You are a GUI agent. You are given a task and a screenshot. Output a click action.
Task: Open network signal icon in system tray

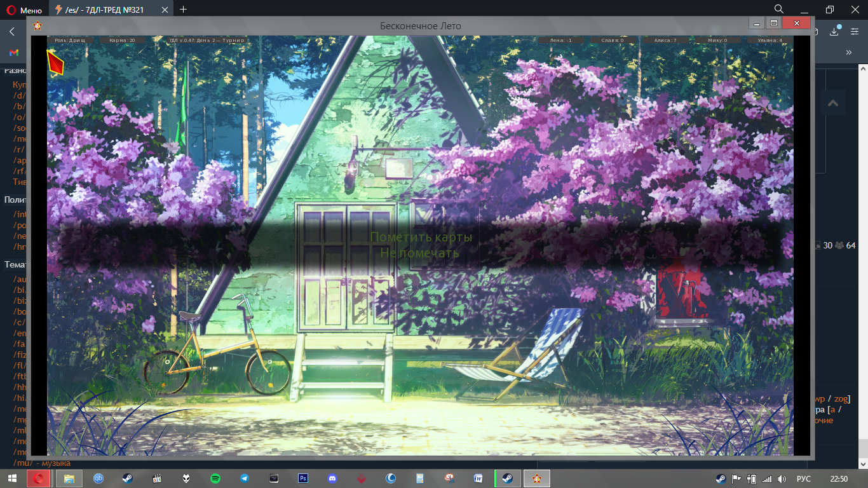click(x=767, y=479)
